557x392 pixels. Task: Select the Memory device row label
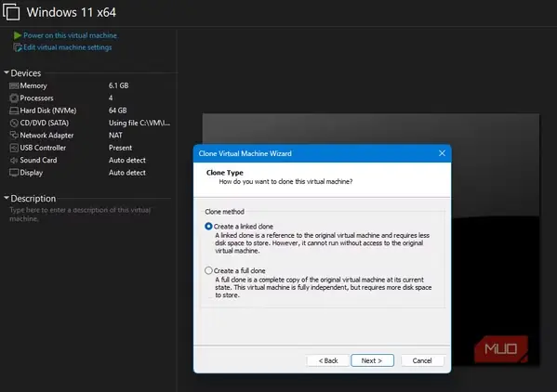tap(33, 85)
